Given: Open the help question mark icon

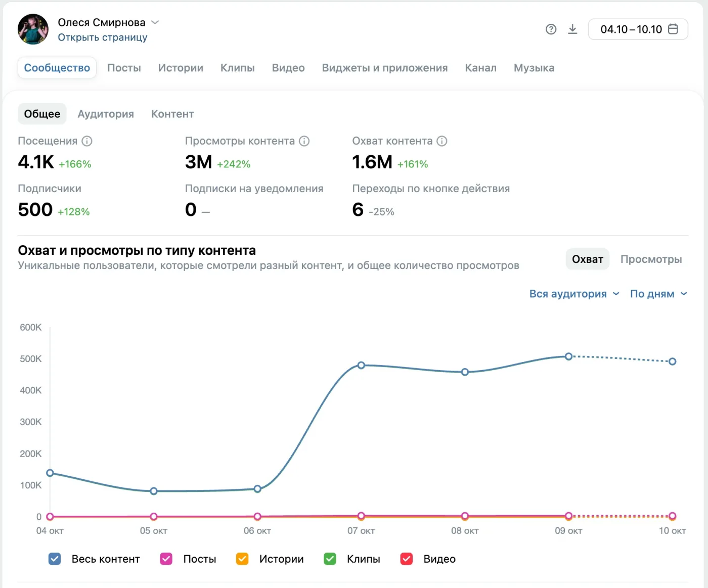Looking at the screenshot, I should (551, 29).
